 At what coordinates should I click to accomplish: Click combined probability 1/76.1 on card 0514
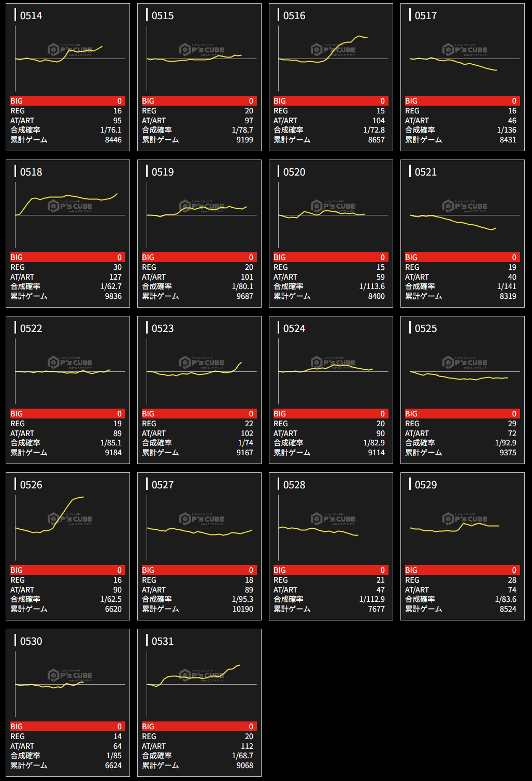pos(111,130)
